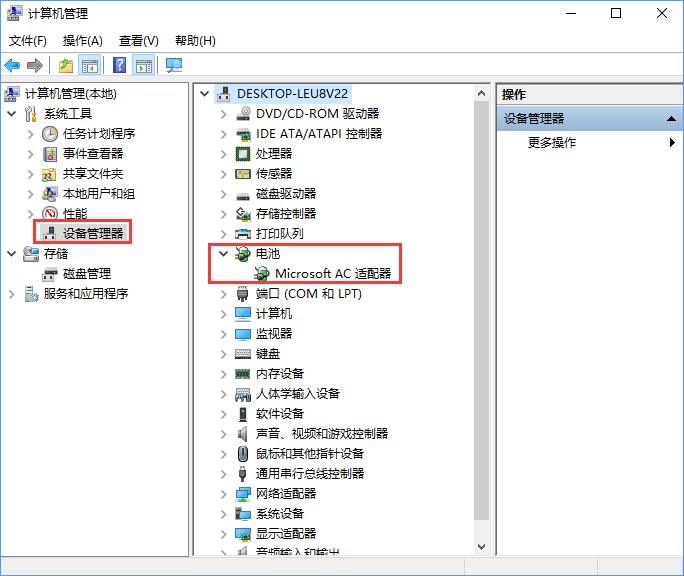Click the DVD/CD-ROM 驱动器 disc icon
This screenshot has width=684, height=576.
click(x=243, y=113)
